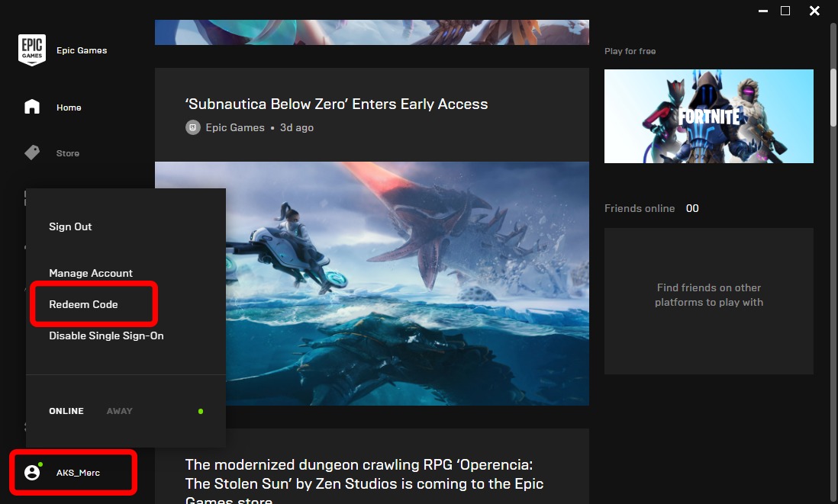Open the 'Subnautica Below Zero' Enters Early Access headline
Screen dimensions: 838x504
click(336, 104)
